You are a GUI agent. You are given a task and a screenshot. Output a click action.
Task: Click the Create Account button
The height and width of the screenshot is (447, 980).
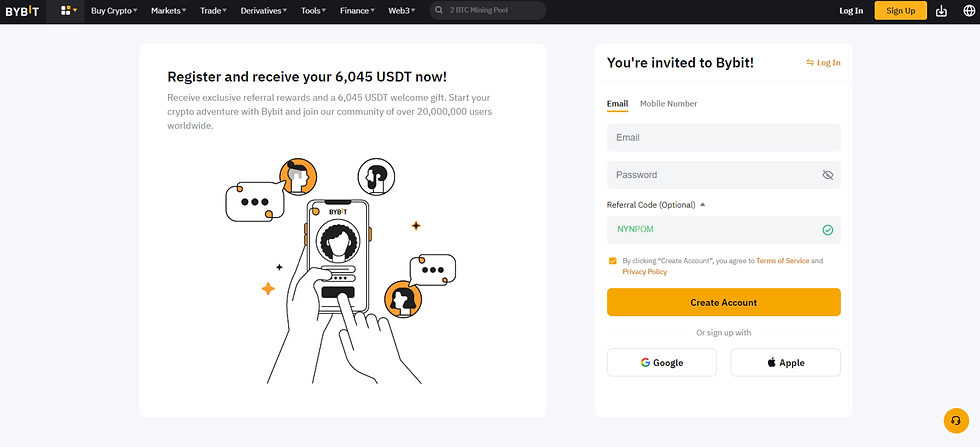point(723,302)
